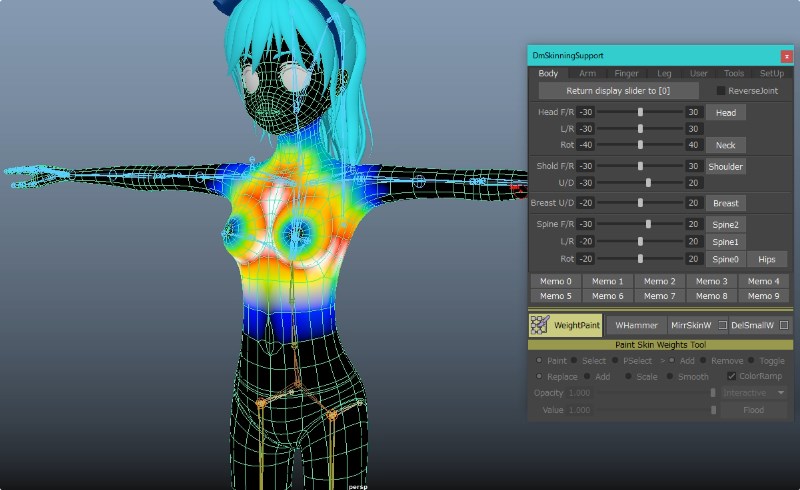Image resolution: width=800 pixels, height=490 pixels.
Task: Click the Memo 4 button
Action: coord(763,281)
